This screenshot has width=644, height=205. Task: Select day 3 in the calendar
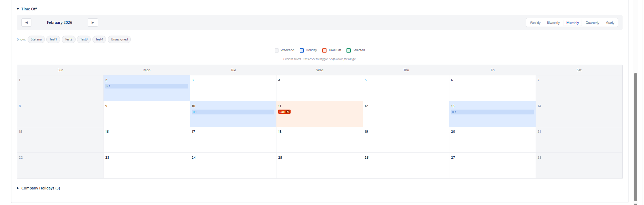pyautogui.click(x=233, y=88)
